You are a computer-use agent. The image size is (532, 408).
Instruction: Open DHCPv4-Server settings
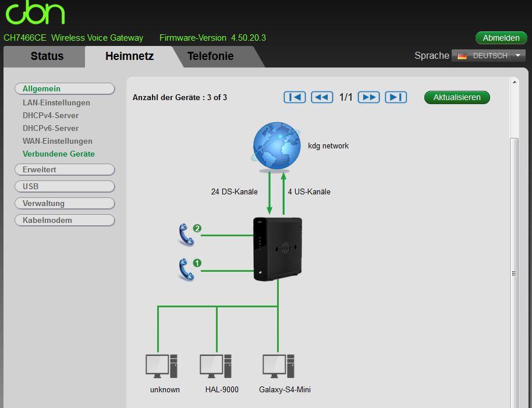pos(51,116)
